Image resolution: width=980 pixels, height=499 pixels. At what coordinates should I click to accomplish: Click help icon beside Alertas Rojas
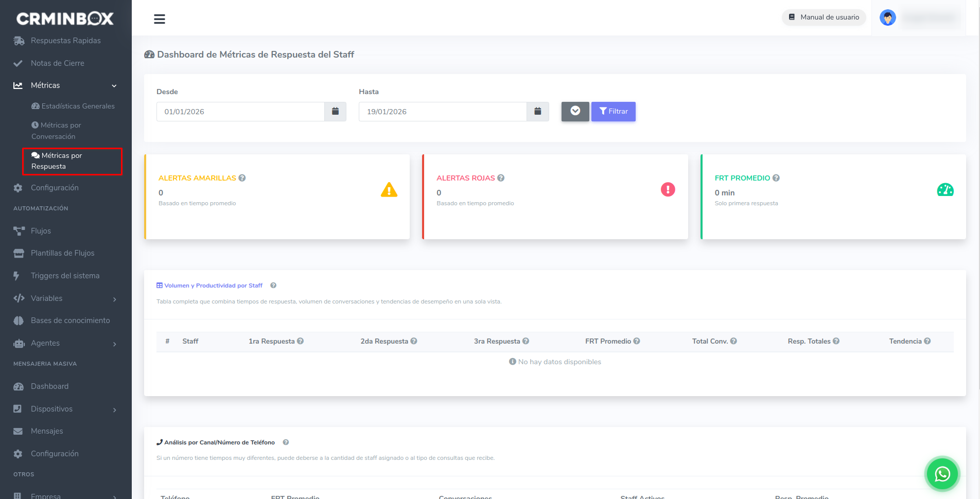pyautogui.click(x=501, y=178)
